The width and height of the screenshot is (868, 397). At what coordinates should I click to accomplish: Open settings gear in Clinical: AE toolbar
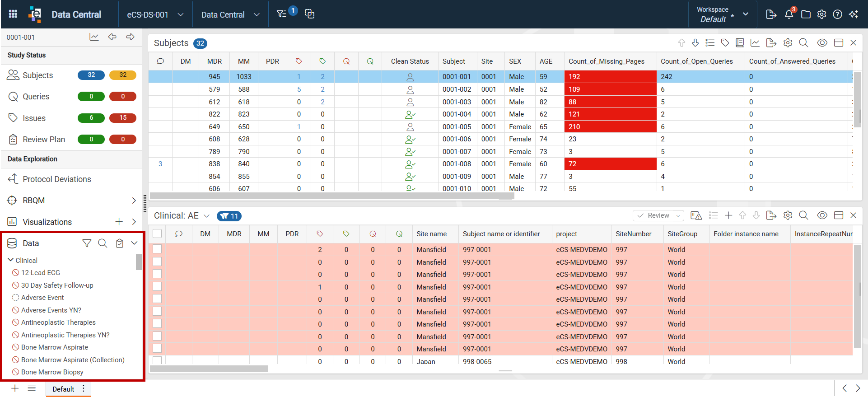tap(788, 215)
